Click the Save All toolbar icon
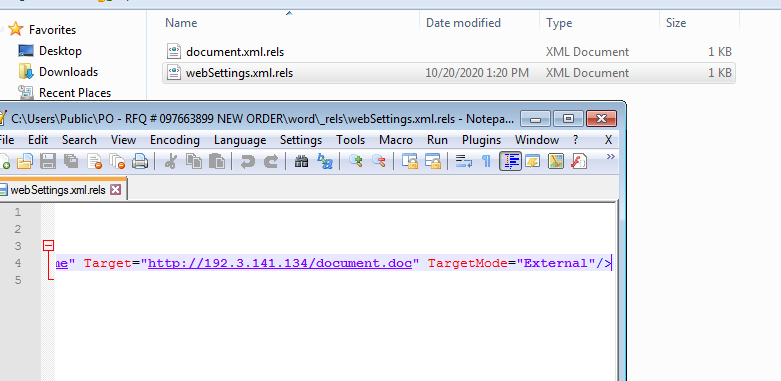Image resolution: width=781 pixels, height=381 pixels. [x=71, y=161]
